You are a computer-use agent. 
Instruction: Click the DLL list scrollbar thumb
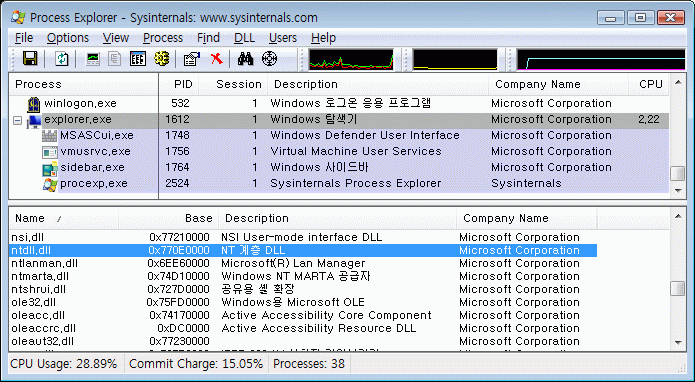[x=677, y=289]
